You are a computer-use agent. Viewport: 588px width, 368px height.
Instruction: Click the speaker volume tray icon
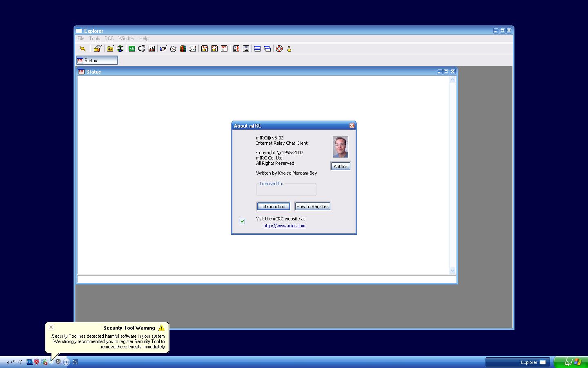tap(58, 362)
